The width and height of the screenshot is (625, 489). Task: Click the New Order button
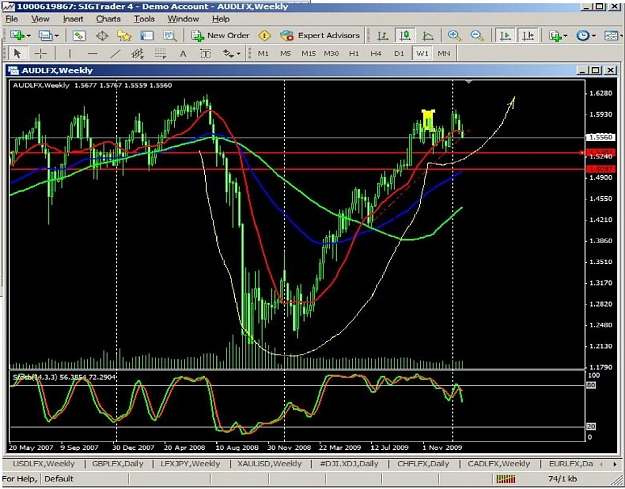point(220,35)
